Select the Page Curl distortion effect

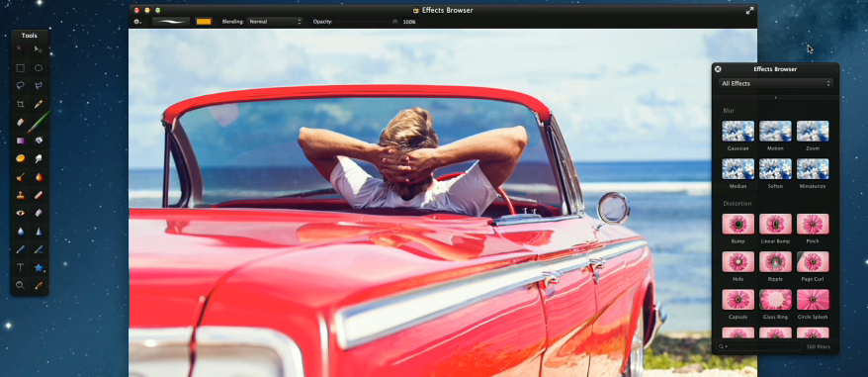813,261
